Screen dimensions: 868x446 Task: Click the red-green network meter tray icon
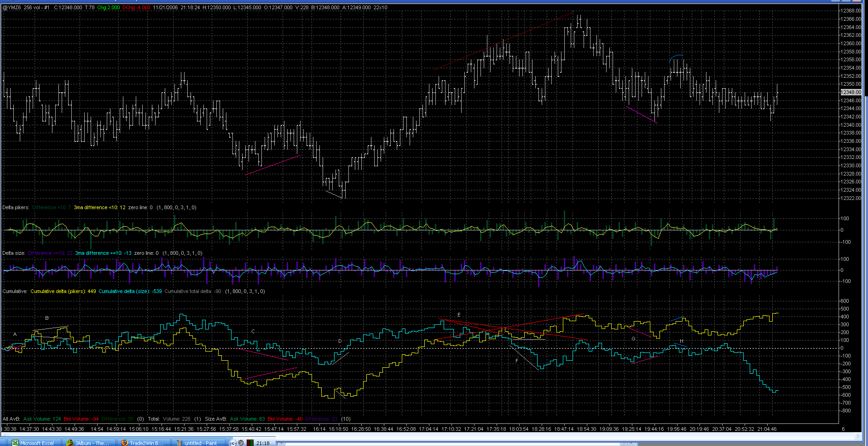[250, 443]
